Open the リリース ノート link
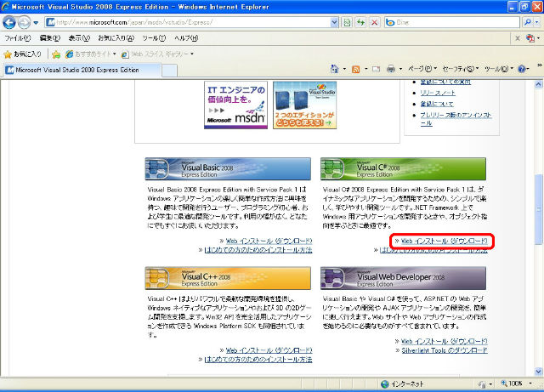The height and width of the screenshot is (392, 544). click(x=438, y=93)
